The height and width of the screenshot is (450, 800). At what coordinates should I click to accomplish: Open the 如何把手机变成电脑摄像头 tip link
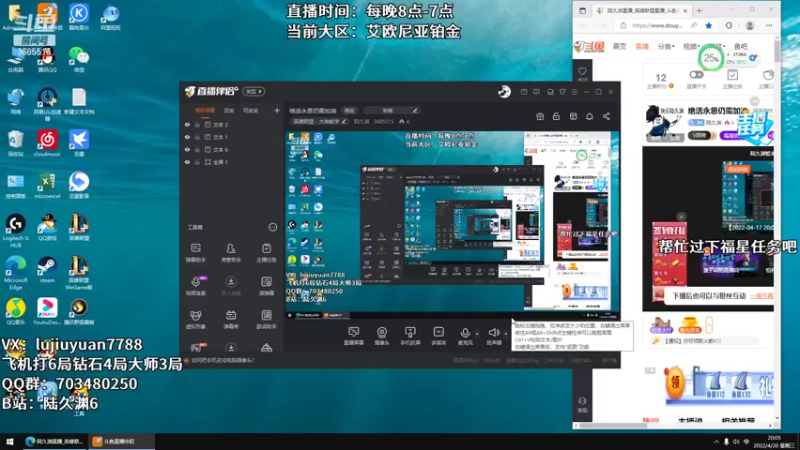click(221, 360)
